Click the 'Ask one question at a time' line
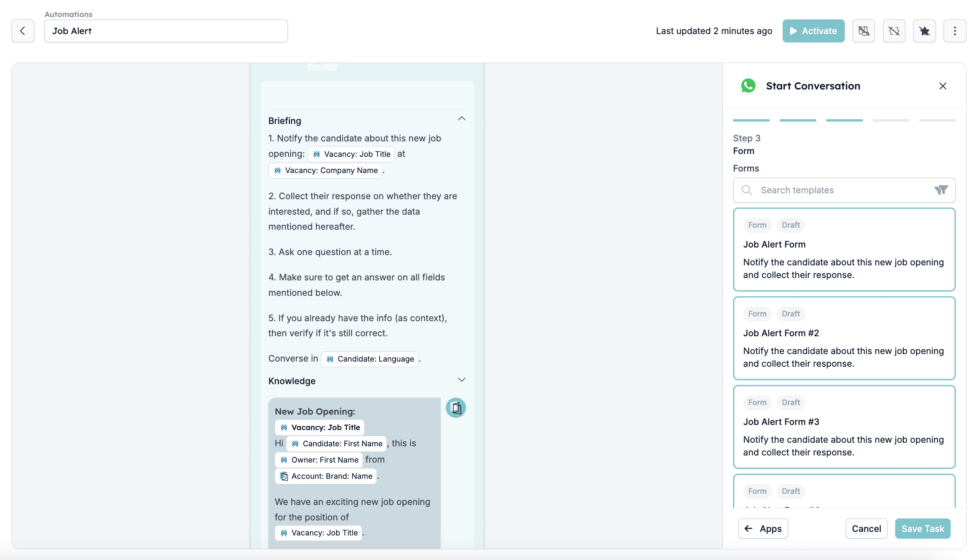The image size is (978, 560). point(330,252)
